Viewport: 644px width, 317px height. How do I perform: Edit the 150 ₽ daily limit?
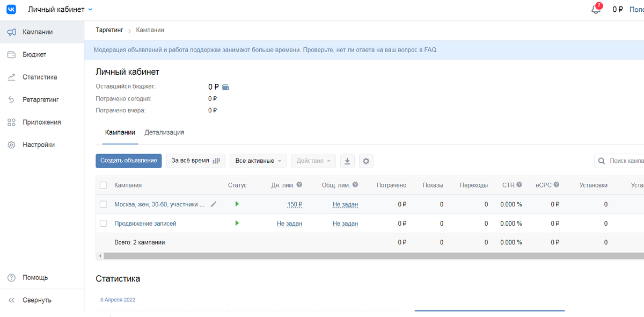(x=295, y=204)
